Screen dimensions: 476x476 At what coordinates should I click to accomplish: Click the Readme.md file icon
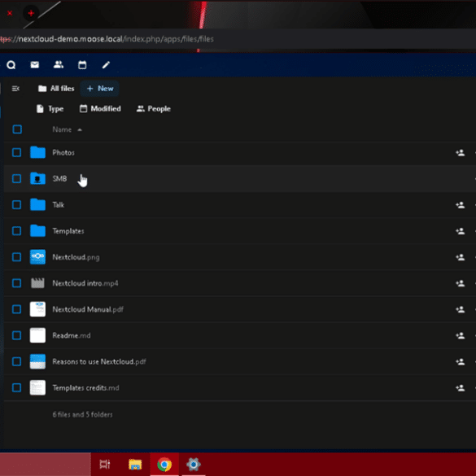[37, 335]
